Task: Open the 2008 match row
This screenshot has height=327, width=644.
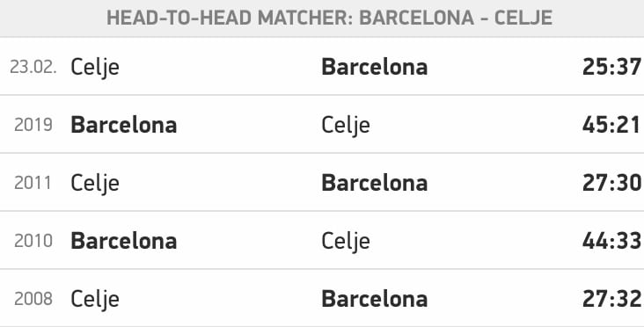Action: tap(322, 298)
